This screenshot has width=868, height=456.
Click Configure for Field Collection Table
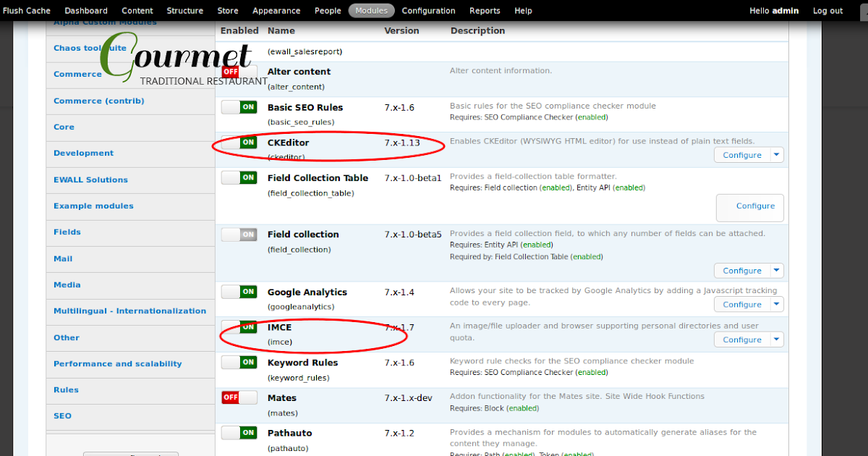[750, 207]
